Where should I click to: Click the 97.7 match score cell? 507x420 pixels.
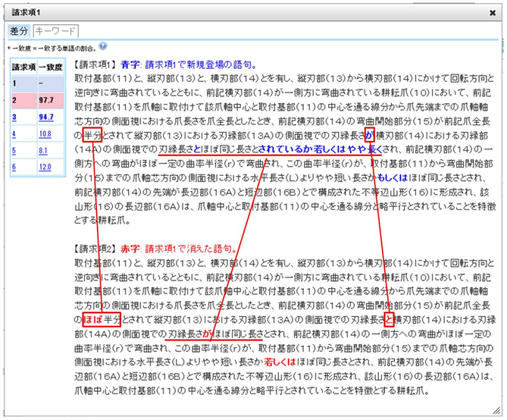(x=46, y=101)
